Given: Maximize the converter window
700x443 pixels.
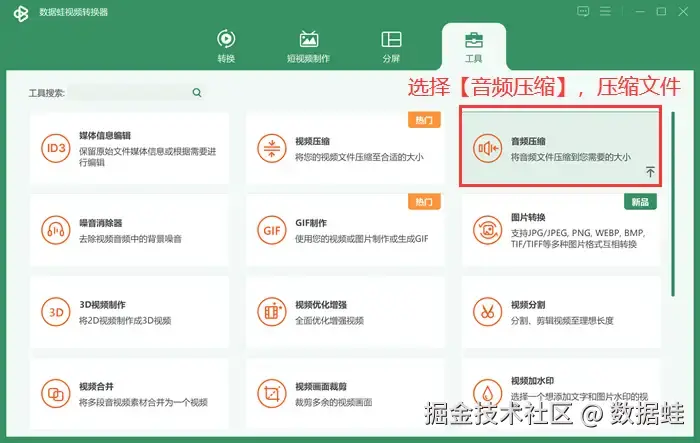Looking at the screenshot, I should (661, 12).
